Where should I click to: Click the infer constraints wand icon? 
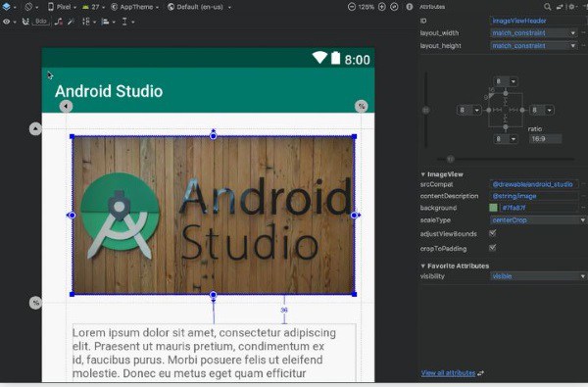click(x=71, y=22)
